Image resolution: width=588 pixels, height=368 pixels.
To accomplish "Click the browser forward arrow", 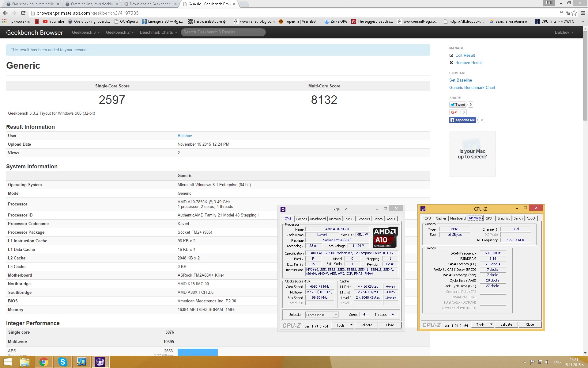I will click(x=14, y=13).
